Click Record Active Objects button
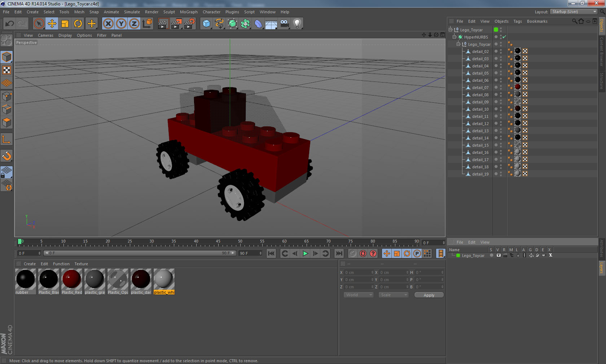 pyautogui.click(x=353, y=253)
